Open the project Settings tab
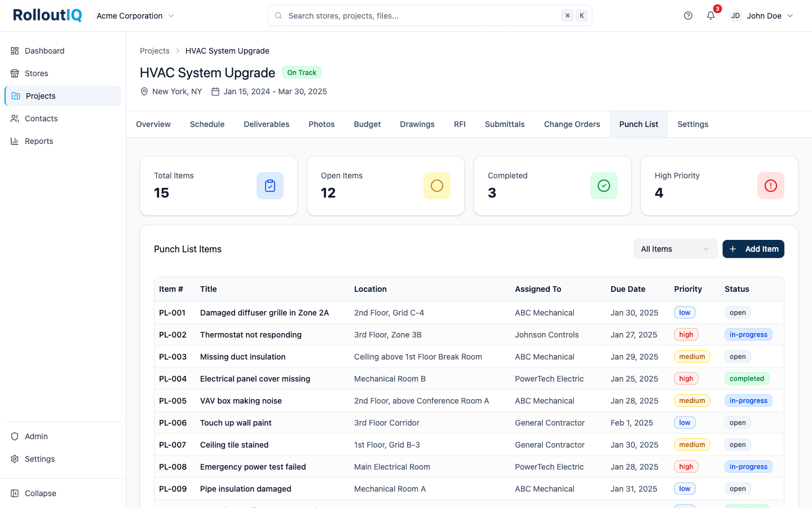 (x=693, y=124)
